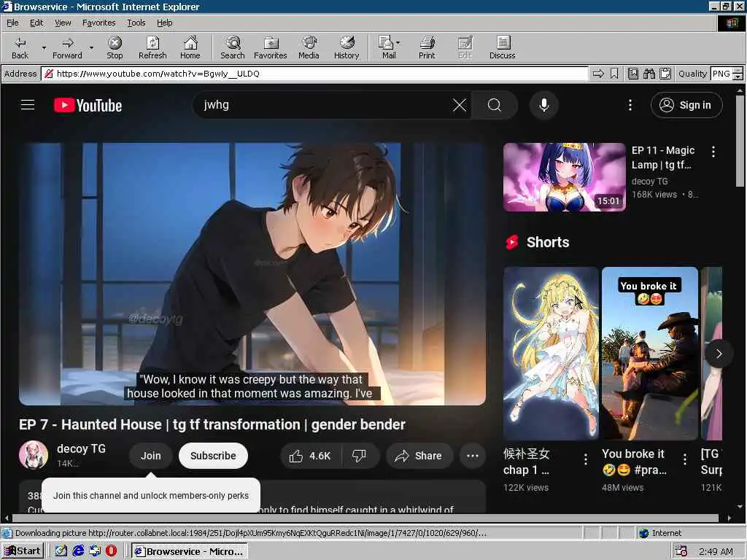Open the Favorites toolbar panel
Viewport: 747px width, 560px height.
270,47
